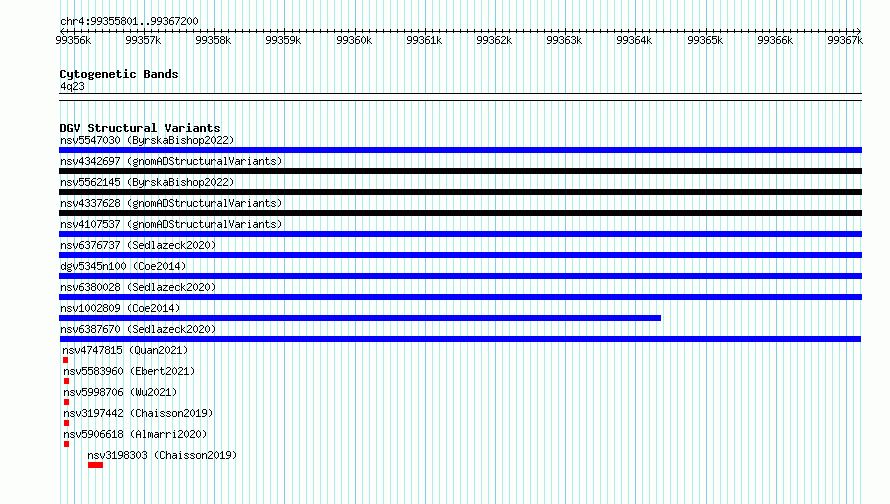This screenshot has height=504, width=890.
Task: Click the black bar under nsv4342697
Action: coord(460,171)
